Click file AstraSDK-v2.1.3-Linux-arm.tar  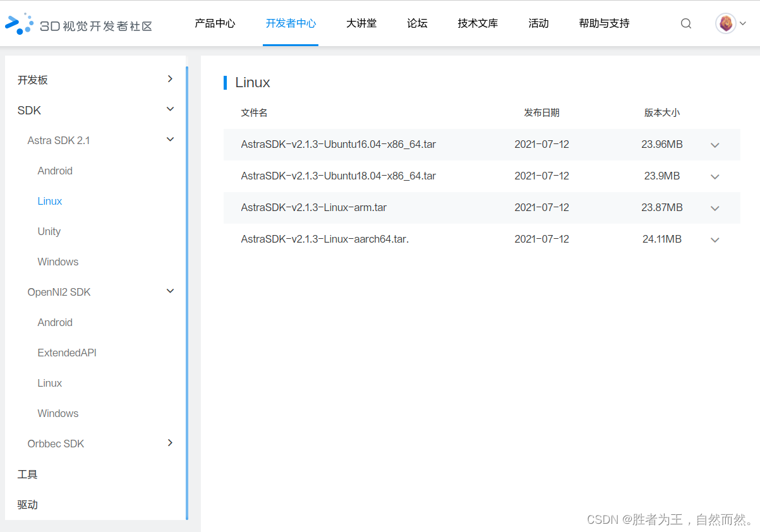[314, 207]
